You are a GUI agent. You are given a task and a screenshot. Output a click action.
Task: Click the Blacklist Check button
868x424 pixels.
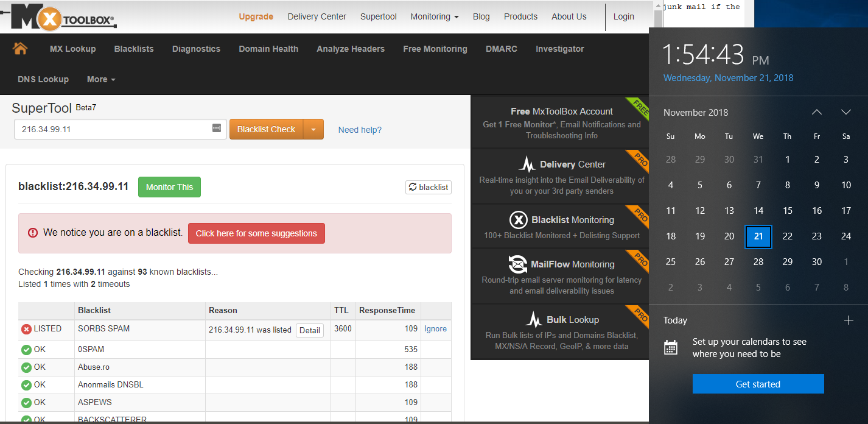[266, 129]
